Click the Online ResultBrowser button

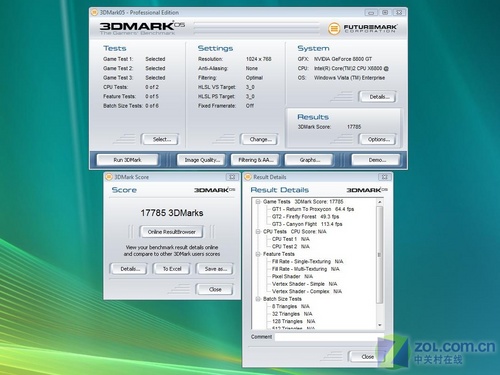tap(171, 232)
